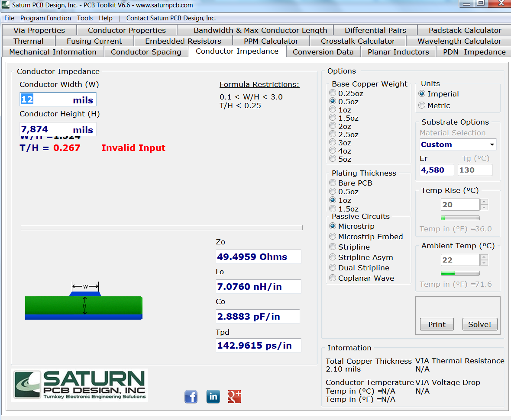Open the File menu
Viewport: 511px width, 420px height.
click(x=9, y=18)
